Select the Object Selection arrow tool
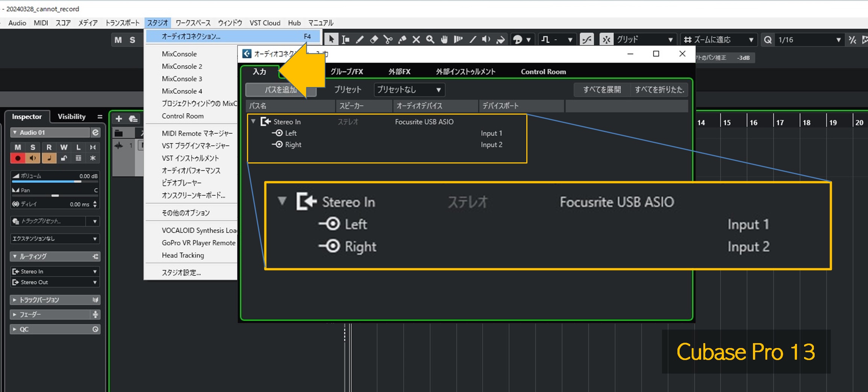The image size is (868, 392). tap(331, 39)
